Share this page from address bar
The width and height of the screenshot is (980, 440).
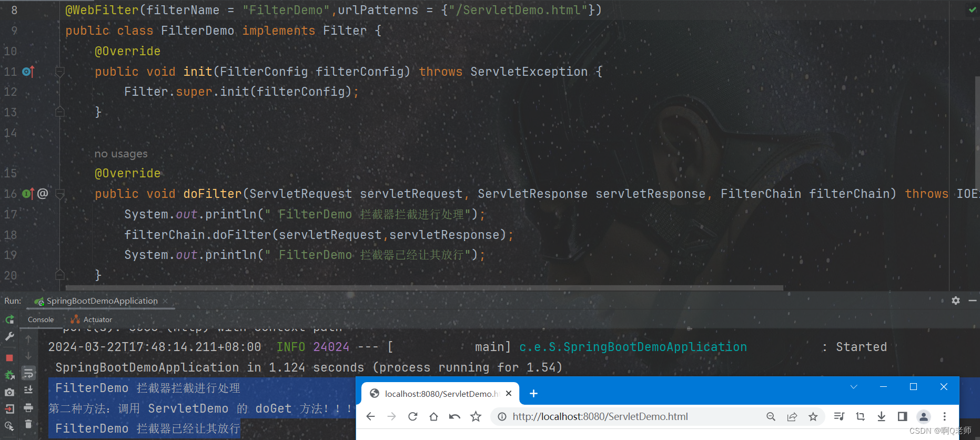pyautogui.click(x=792, y=417)
